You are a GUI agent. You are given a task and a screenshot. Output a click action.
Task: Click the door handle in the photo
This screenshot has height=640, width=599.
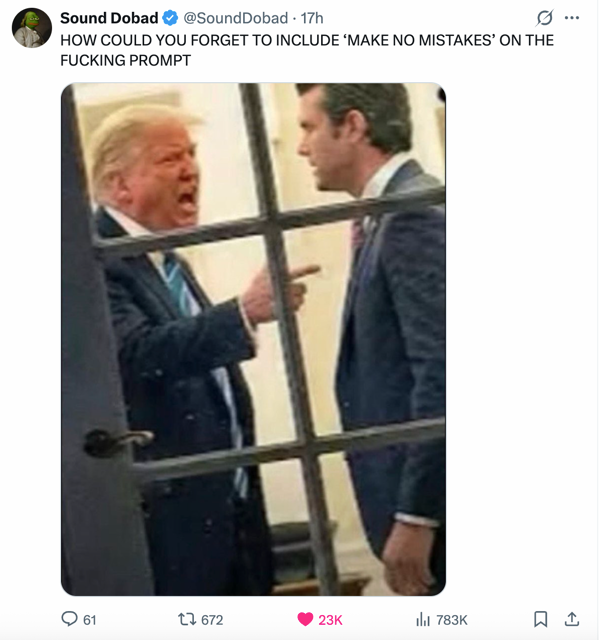coord(118,442)
